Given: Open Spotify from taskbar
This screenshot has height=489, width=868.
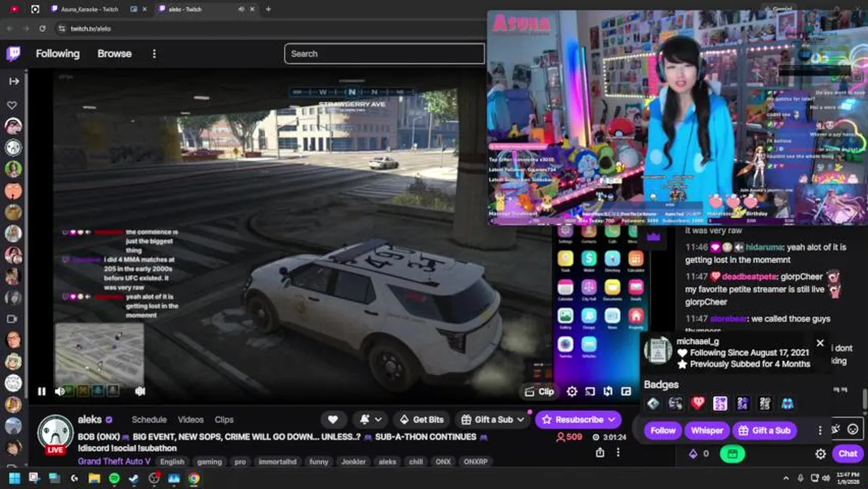Looking at the screenshot, I should [x=114, y=478].
